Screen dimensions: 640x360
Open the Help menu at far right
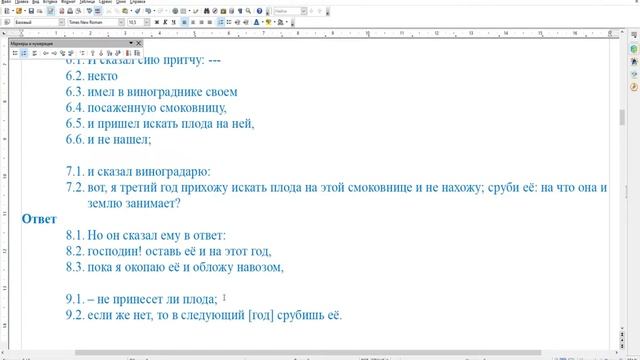137,2
